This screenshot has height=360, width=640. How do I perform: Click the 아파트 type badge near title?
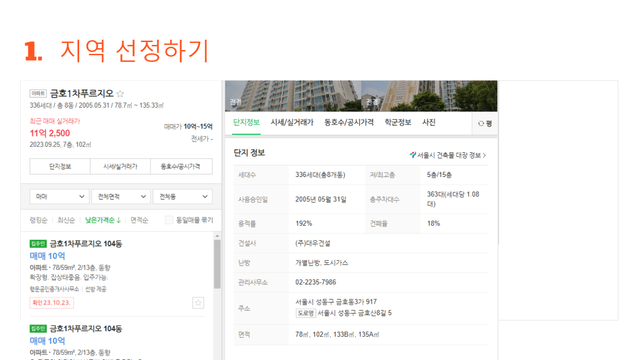point(38,93)
